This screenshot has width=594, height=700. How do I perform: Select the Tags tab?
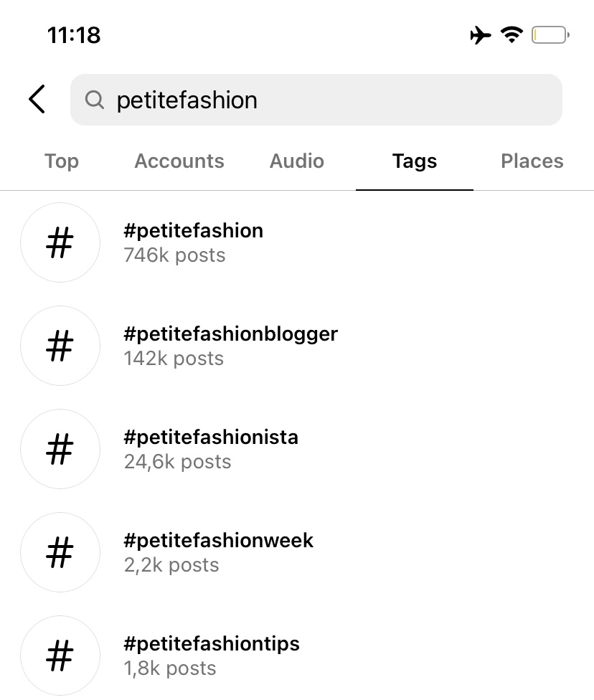coord(415,161)
